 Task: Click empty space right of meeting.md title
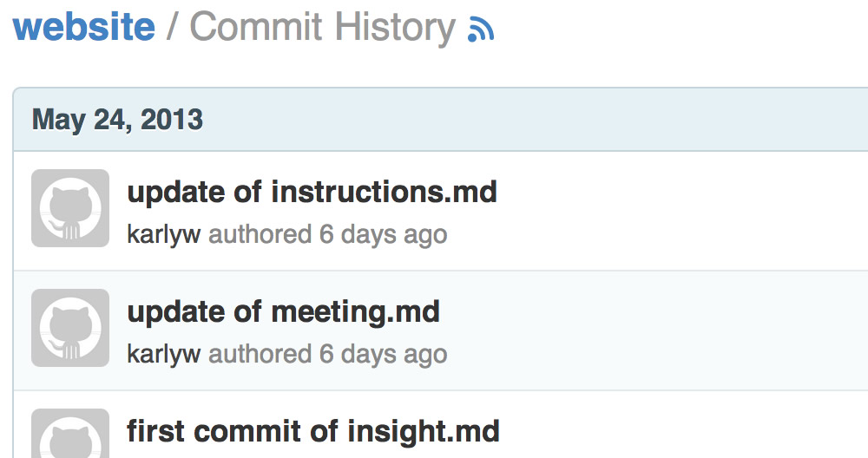click(x=651, y=311)
